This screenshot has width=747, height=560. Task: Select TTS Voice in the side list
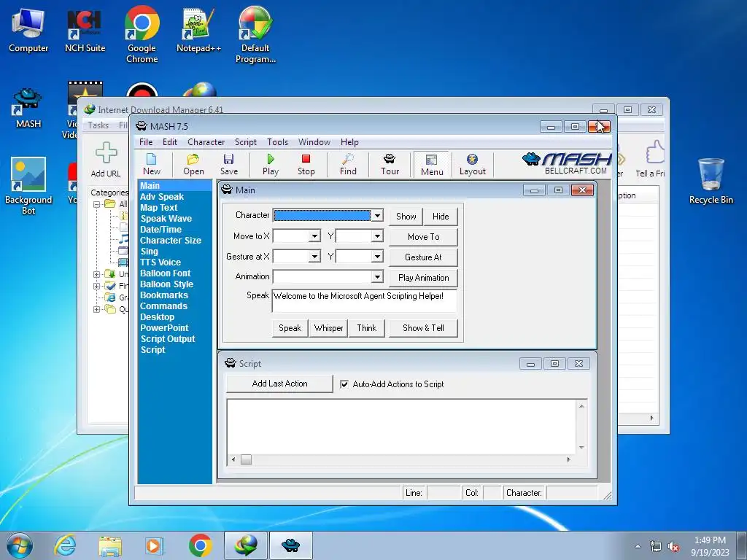pyautogui.click(x=160, y=262)
